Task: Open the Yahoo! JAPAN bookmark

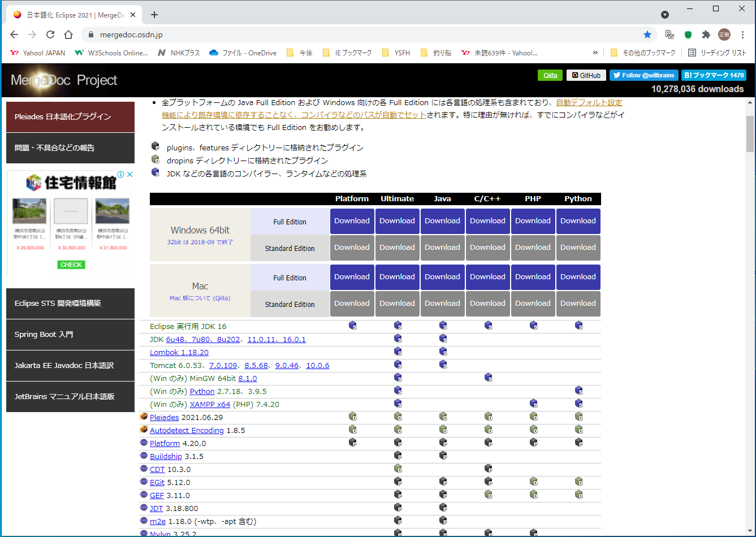Action: [38, 53]
